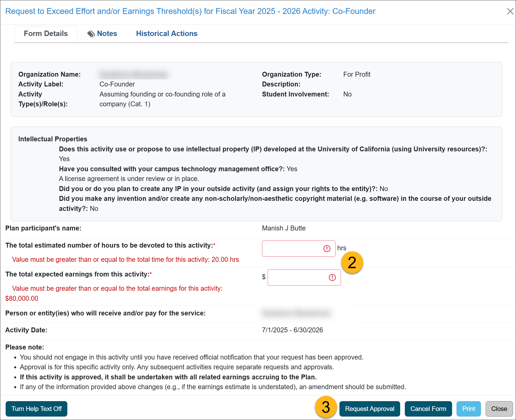
Task: Click the Activity Date range text
Action: (292, 330)
